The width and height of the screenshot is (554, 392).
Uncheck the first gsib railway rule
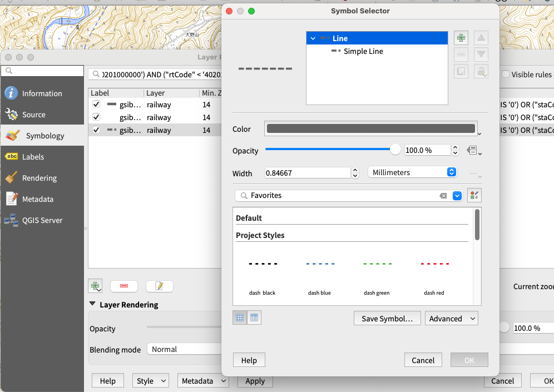95,105
